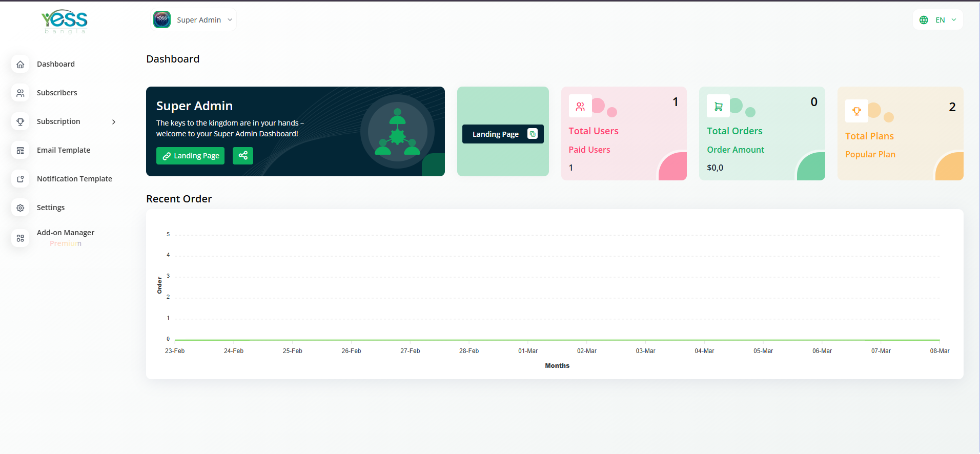Open the Super Admin profile dropdown
The width and height of the screenshot is (980, 454).
(194, 20)
